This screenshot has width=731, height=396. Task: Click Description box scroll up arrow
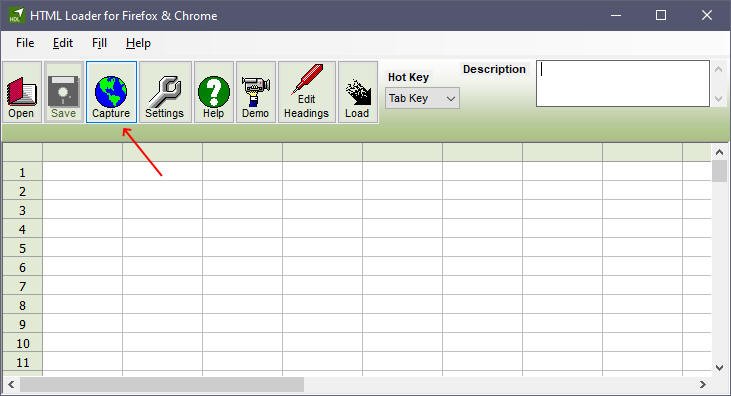pyautogui.click(x=718, y=69)
